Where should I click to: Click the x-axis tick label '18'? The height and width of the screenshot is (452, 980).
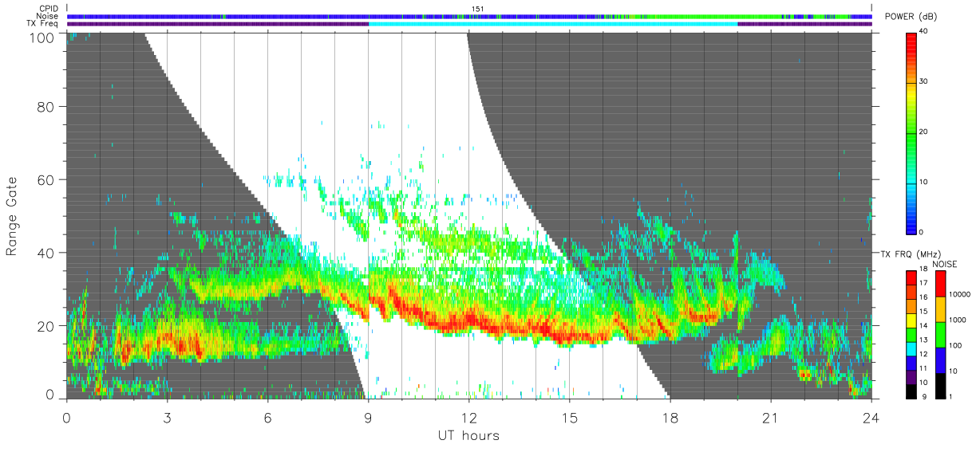click(670, 418)
